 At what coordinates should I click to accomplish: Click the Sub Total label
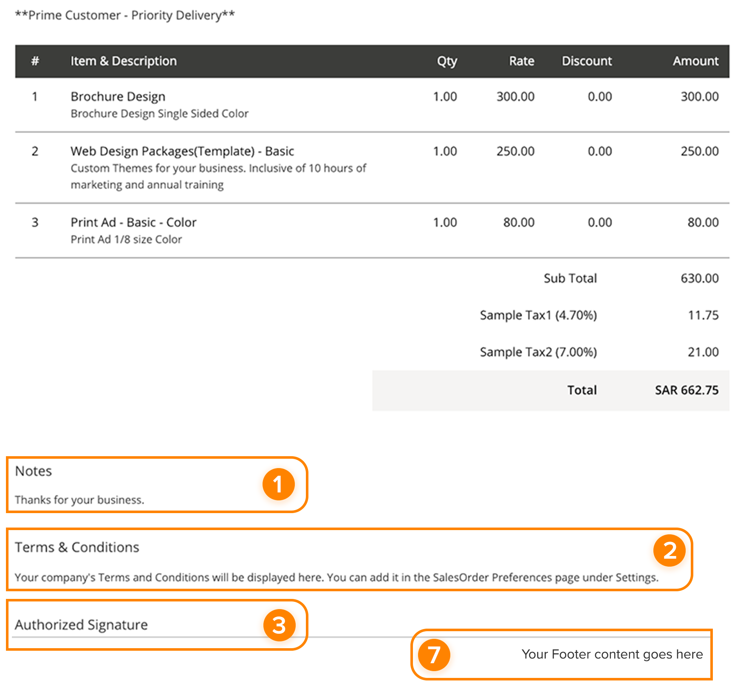[570, 278]
